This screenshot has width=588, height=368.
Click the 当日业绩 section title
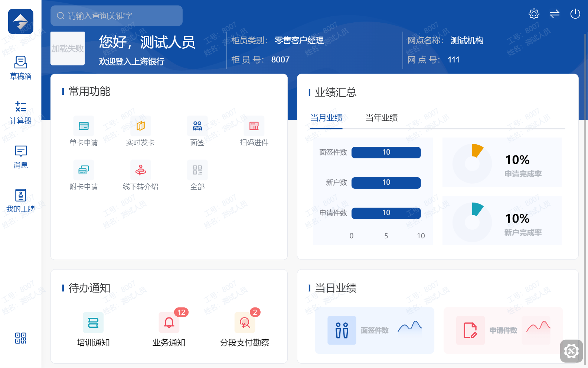336,288
